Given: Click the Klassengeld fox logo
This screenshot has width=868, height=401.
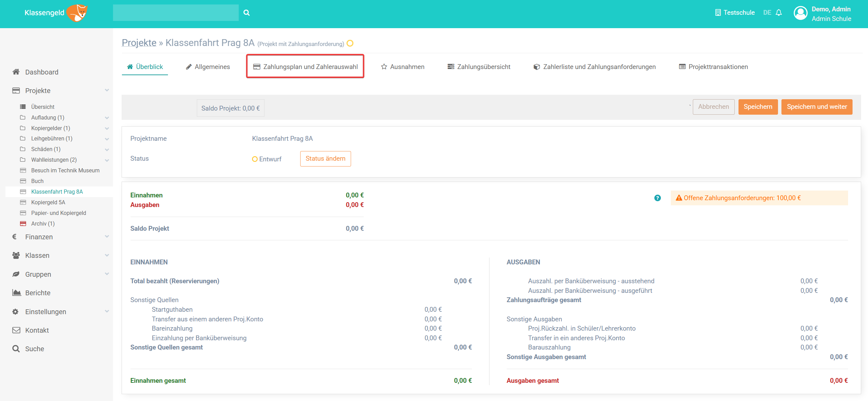Looking at the screenshot, I should (77, 13).
